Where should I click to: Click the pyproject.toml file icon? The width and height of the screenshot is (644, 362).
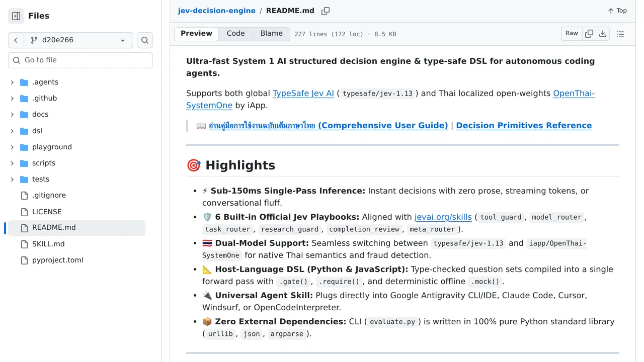pyautogui.click(x=24, y=260)
